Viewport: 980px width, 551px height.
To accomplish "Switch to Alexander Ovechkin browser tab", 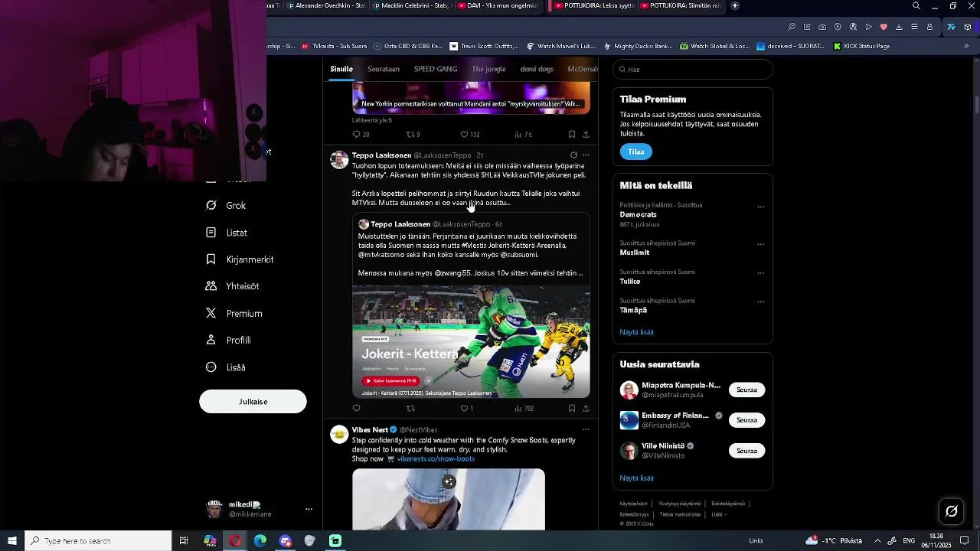I will click(325, 5).
